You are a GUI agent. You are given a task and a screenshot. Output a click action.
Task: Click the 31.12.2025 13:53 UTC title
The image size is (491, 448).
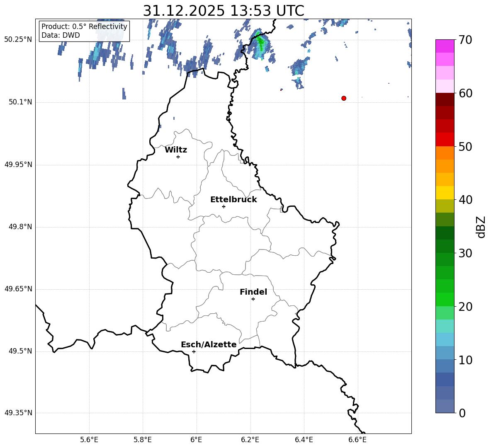pyautogui.click(x=223, y=11)
